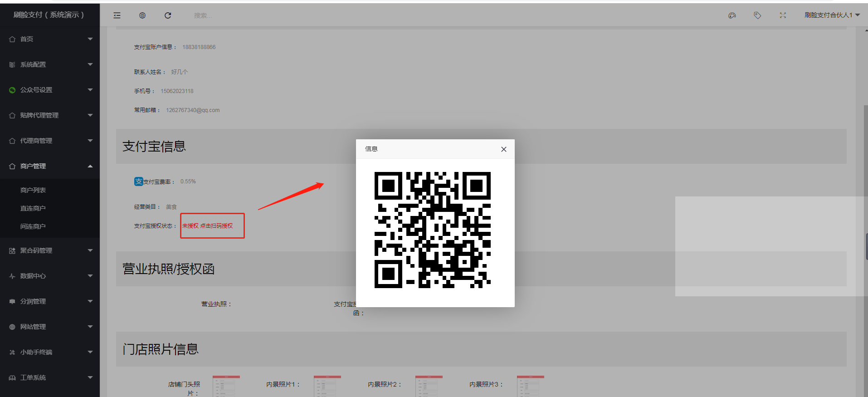
Task: Click the icon beside 商户管理
Action: 12,166
